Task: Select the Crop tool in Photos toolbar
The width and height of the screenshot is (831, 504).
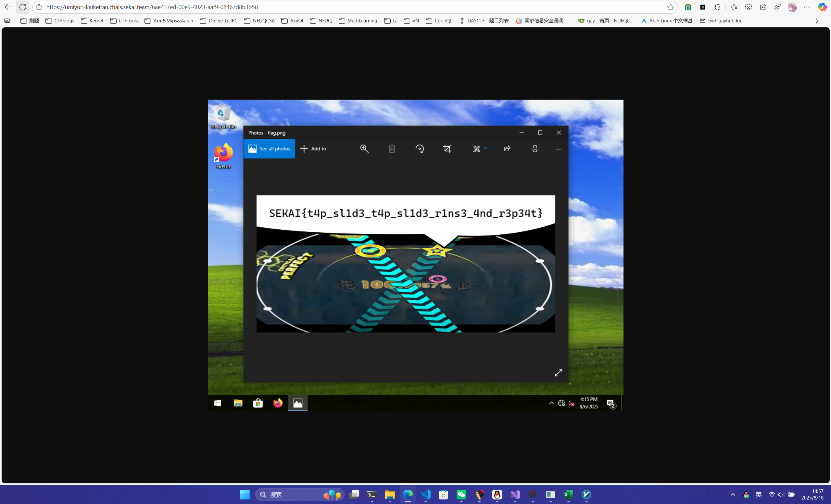Action: (447, 149)
